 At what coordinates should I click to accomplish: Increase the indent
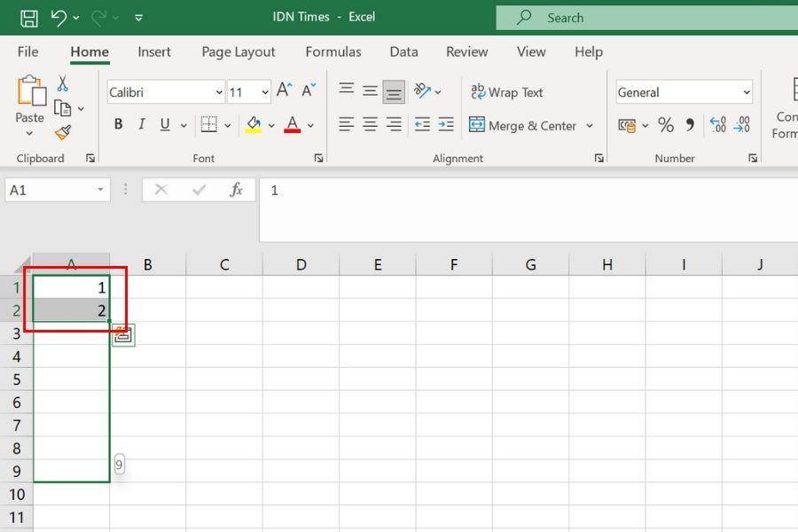(446, 124)
